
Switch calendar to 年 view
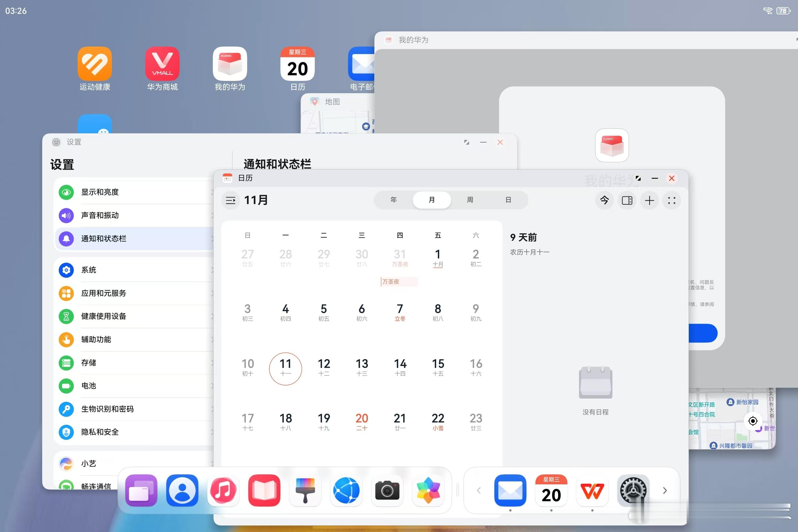(393, 200)
